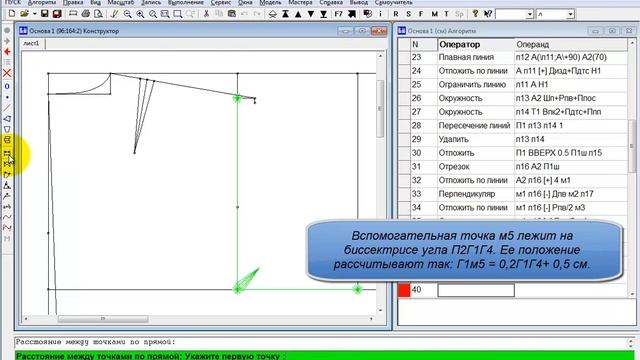Open file with the folder icon
The width and height of the screenshot is (640, 360).
click(x=24, y=14)
